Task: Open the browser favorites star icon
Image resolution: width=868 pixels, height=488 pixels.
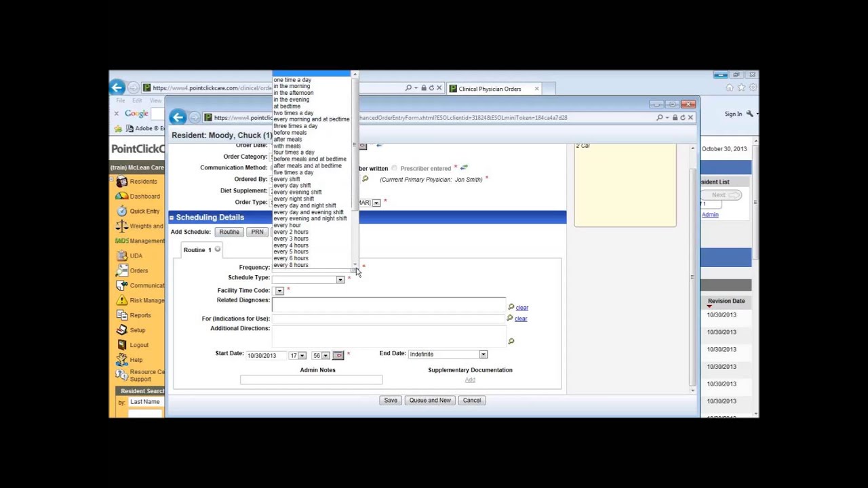Action: tap(741, 87)
